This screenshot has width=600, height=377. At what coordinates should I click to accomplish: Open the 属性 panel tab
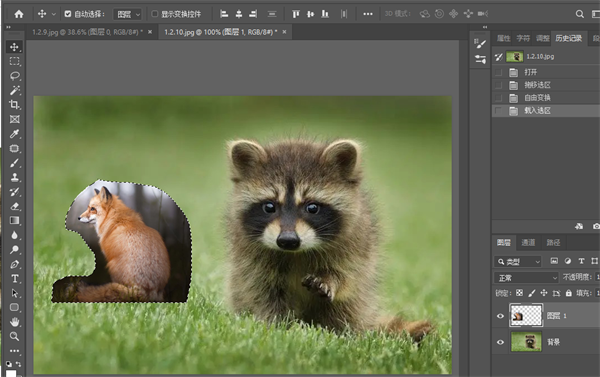(503, 38)
